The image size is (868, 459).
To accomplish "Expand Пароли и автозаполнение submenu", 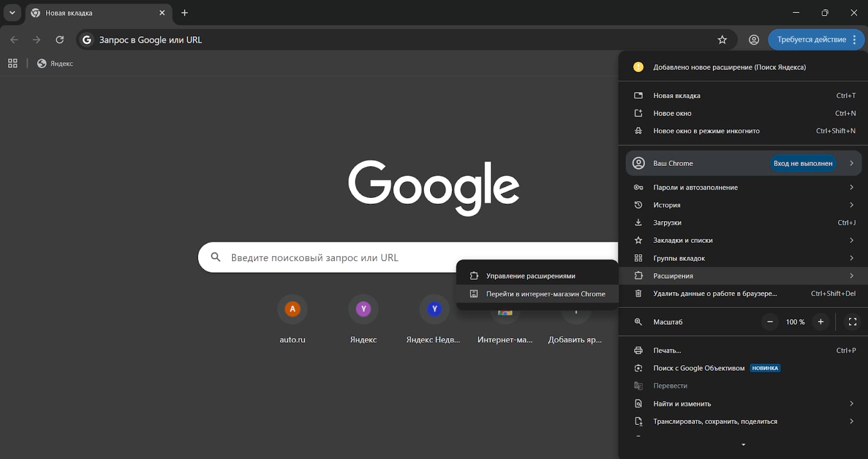I will tap(743, 188).
